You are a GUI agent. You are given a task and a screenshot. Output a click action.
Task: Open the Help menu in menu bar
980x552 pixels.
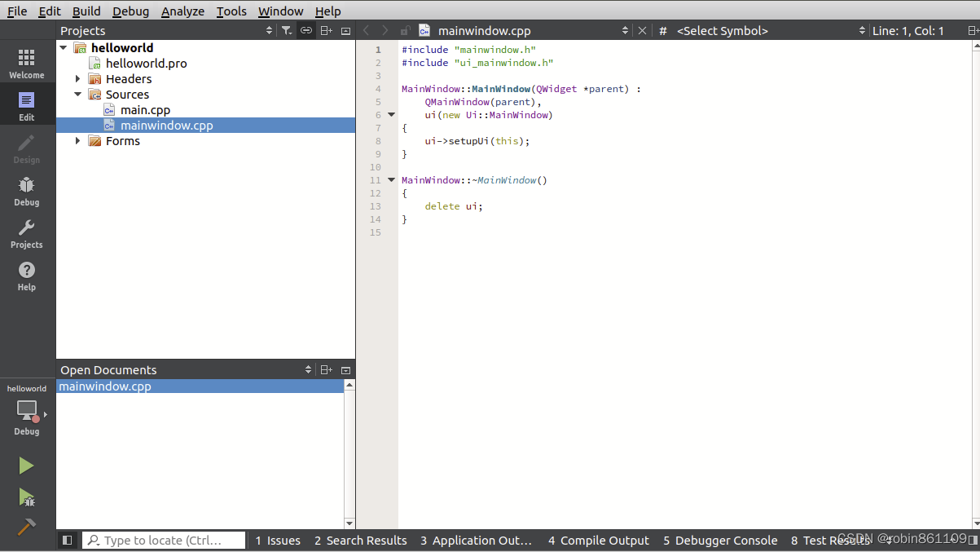[328, 11]
